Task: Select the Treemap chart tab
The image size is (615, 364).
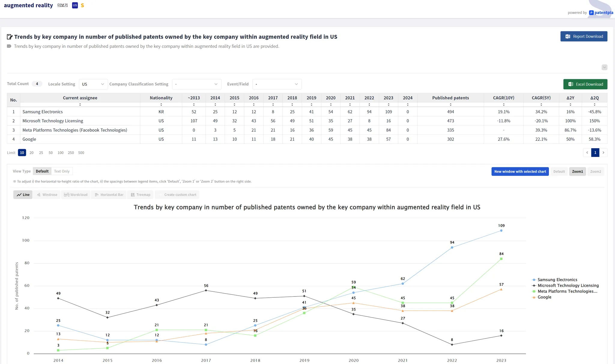Action: click(141, 195)
